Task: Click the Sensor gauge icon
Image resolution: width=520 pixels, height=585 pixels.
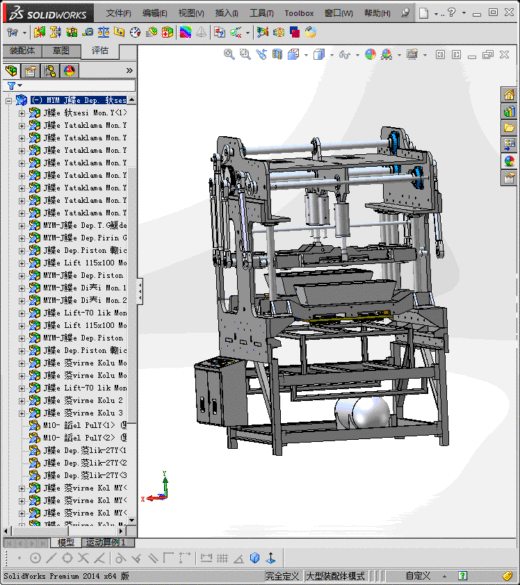Action: [x=135, y=32]
